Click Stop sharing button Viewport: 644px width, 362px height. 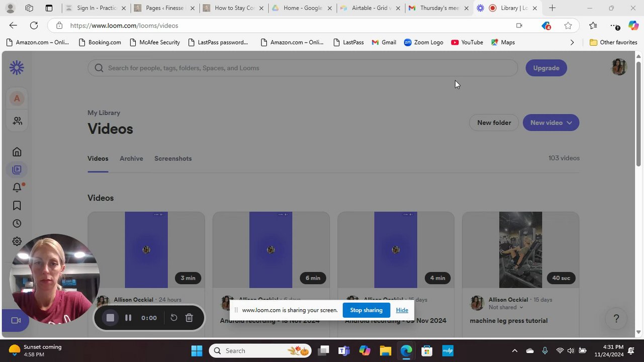[x=366, y=310]
